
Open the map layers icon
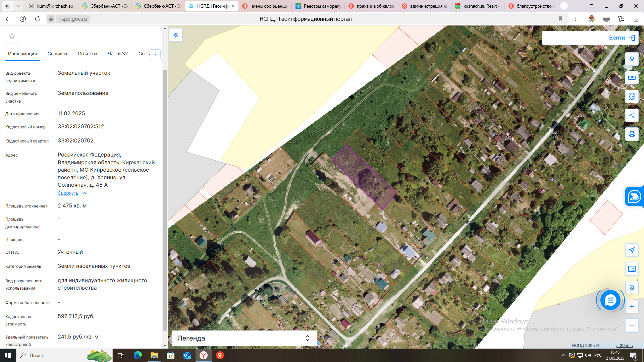(632, 59)
